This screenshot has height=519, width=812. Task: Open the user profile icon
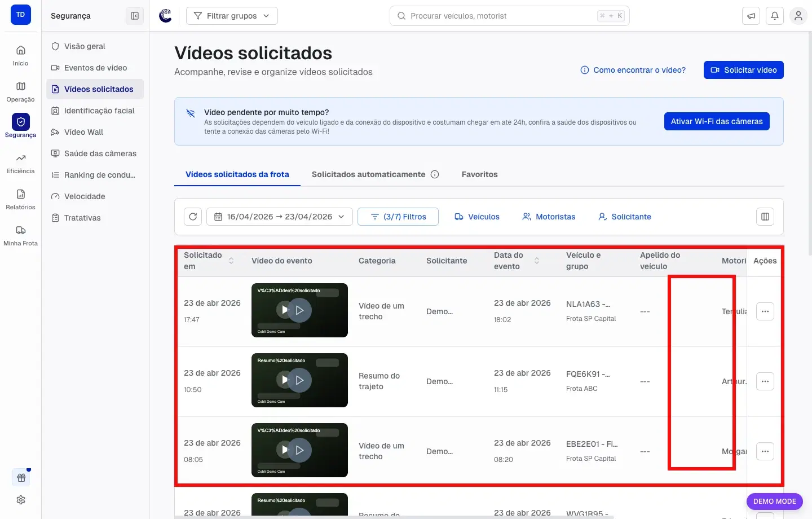point(798,16)
